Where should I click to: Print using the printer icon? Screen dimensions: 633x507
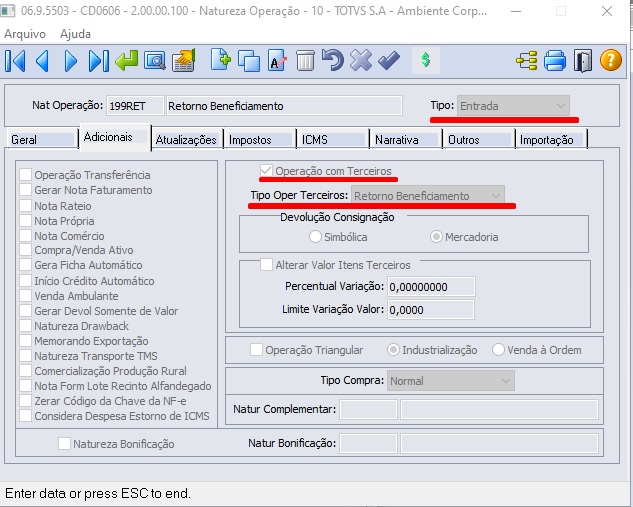(x=555, y=61)
